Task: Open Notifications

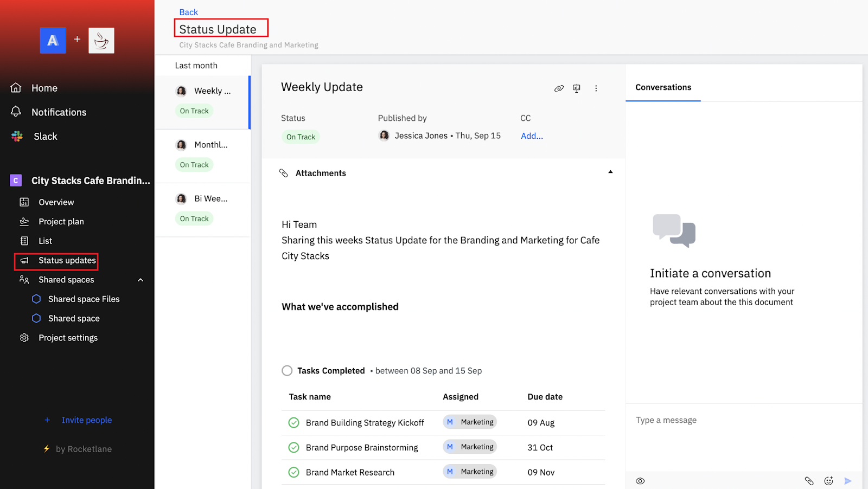Action: tap(59, 112)
